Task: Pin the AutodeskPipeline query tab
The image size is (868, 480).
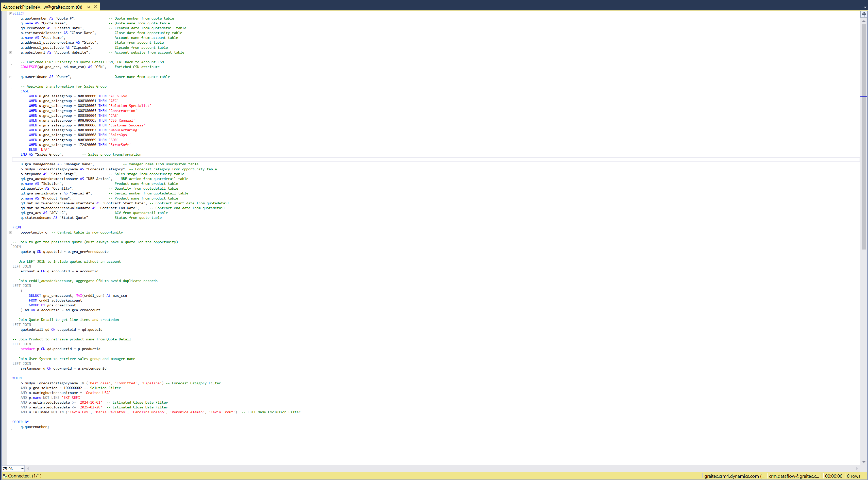Action: [x=88, y=7]
